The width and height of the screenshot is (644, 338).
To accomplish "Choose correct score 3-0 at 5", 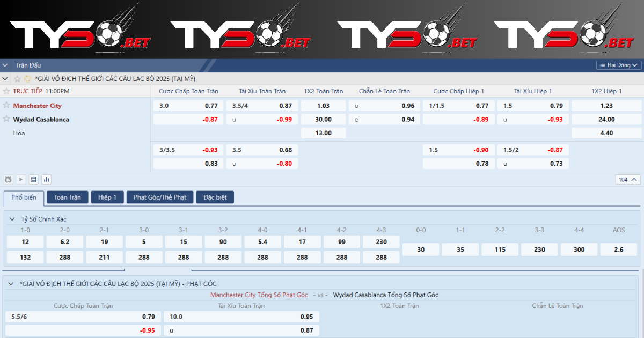I will coord(144,242).
